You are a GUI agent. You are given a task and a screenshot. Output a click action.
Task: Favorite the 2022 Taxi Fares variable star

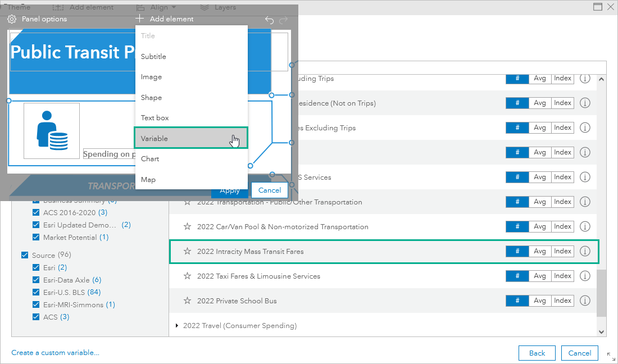(x=187, y=276)
